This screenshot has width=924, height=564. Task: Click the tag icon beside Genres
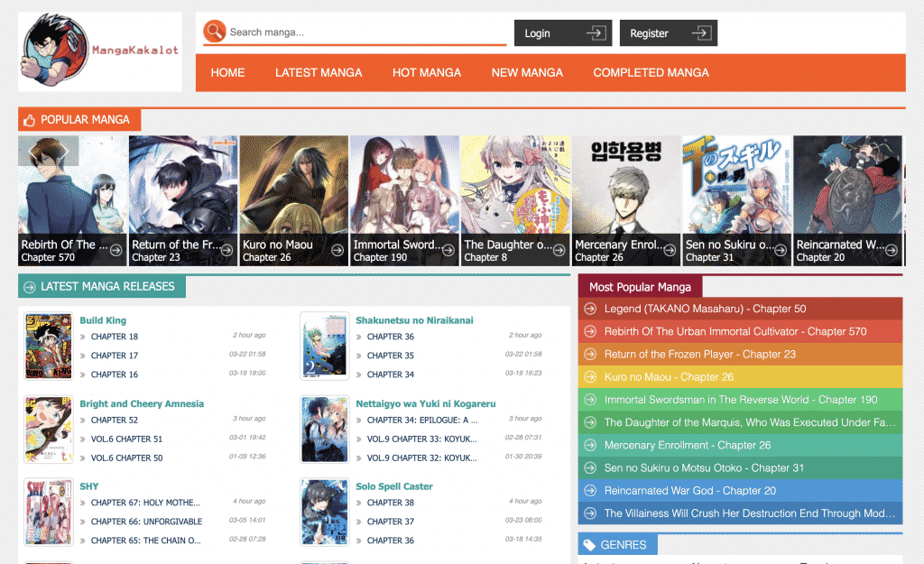click(590, 545)
